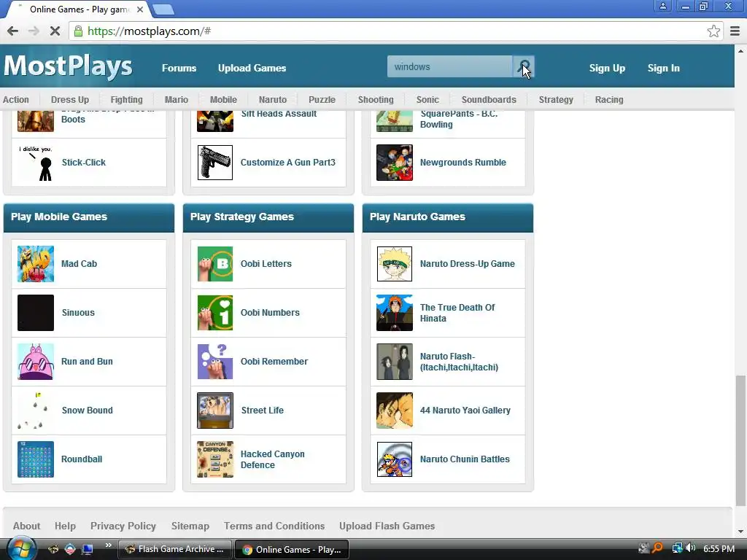747x560 pixels.
Task: Open a new browser tab
Action: (x=163, y=9)
